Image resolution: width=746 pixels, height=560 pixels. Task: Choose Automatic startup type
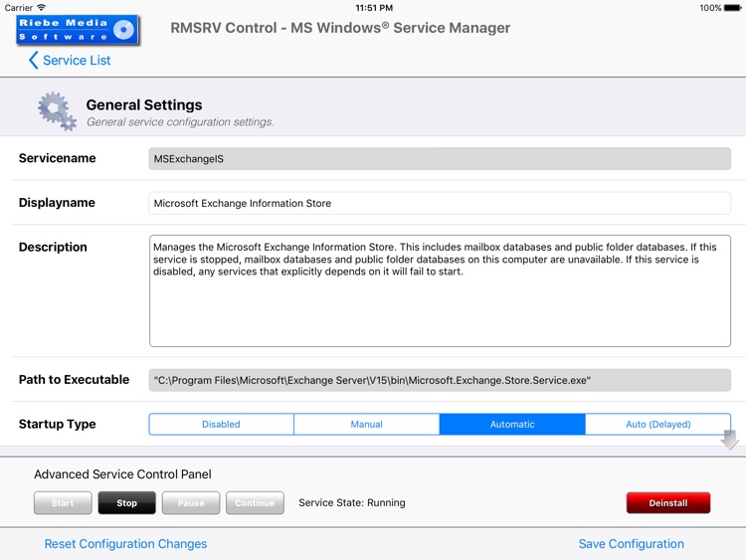pos(512,424)
